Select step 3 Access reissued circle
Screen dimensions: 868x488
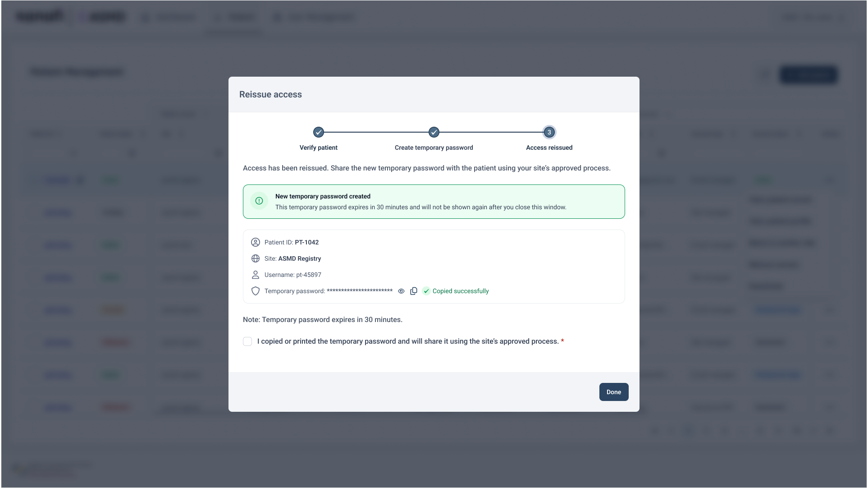[x=549, y=132]
